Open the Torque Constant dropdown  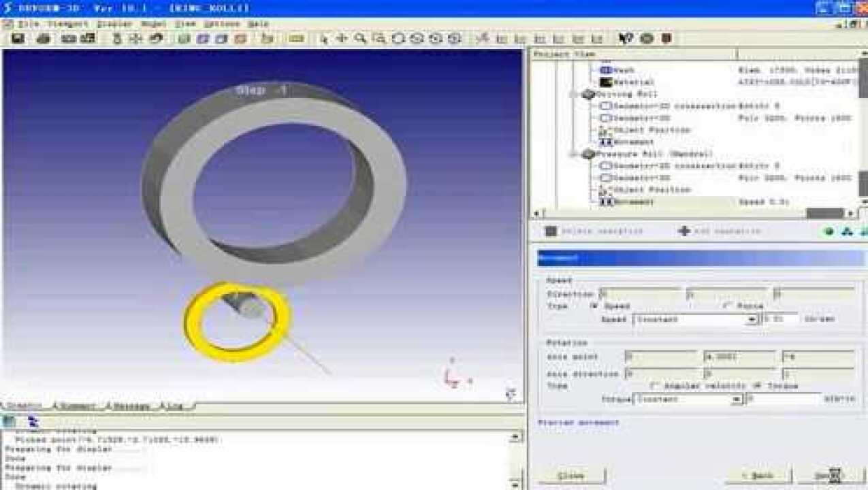736,399
